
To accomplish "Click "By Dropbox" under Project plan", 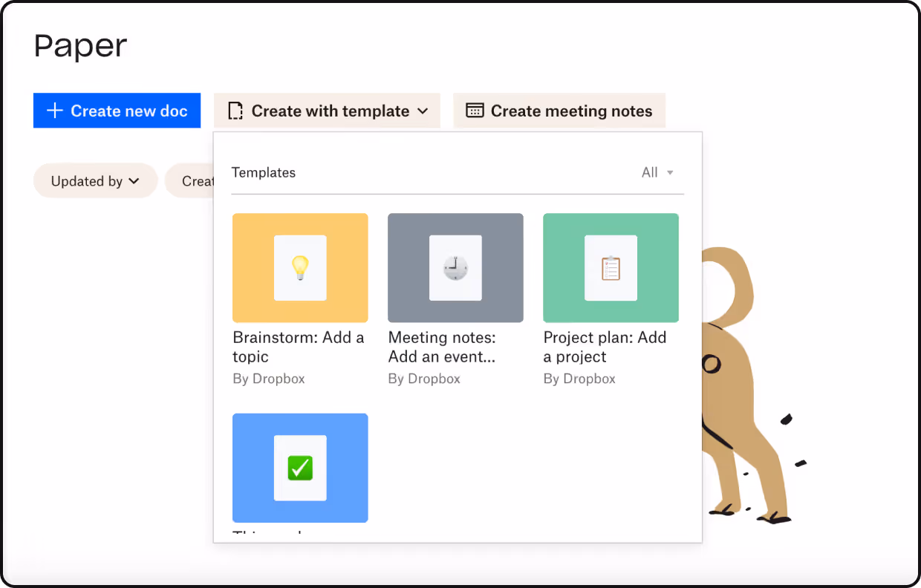I will pyautogui.click(x=579, y=379).
